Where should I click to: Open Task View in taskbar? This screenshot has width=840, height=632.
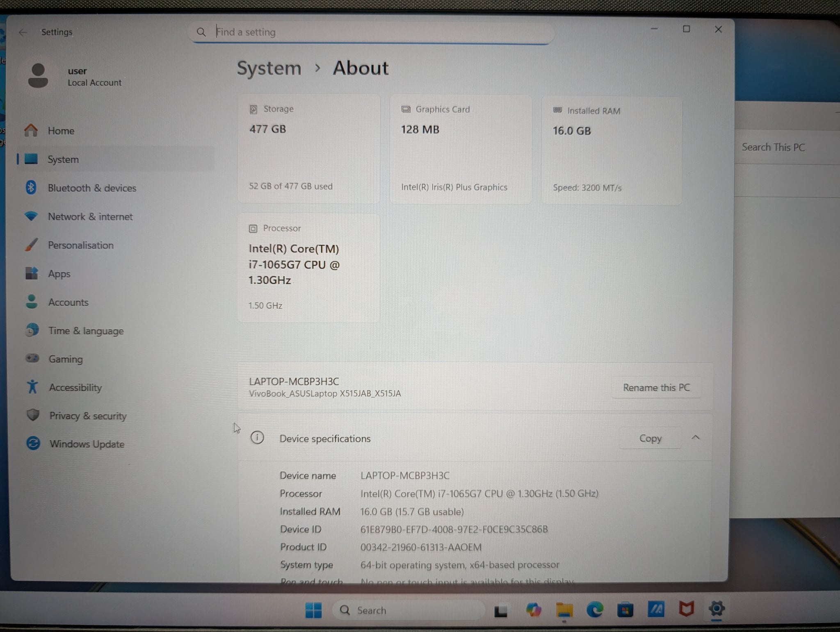pyautogui.click(x=500, y=611)
